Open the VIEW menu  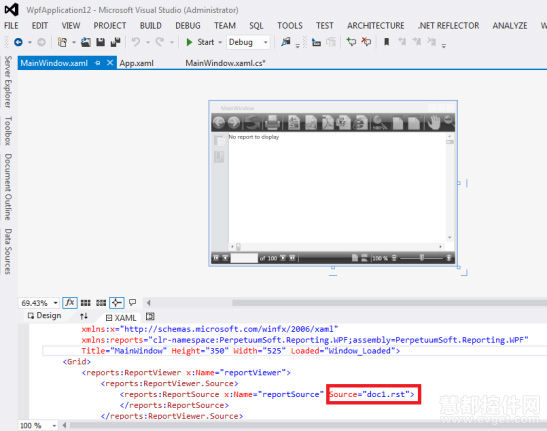(x=71, y=26)
